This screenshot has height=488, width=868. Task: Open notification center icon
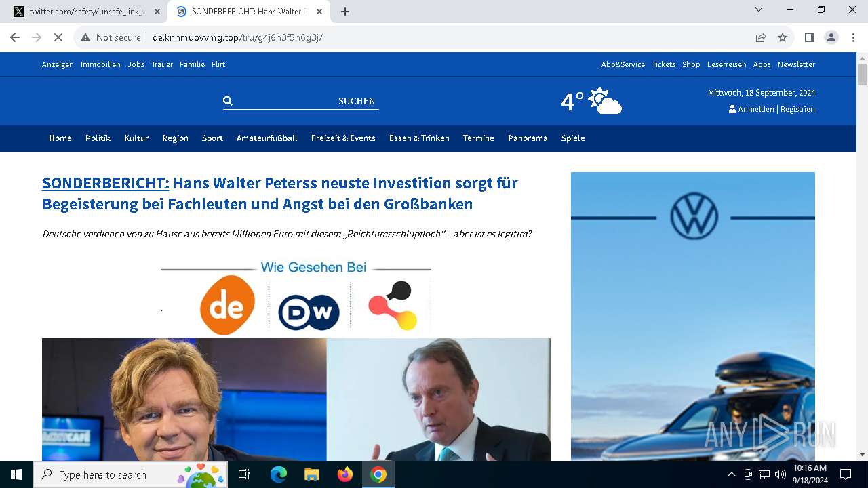(846, 474)
